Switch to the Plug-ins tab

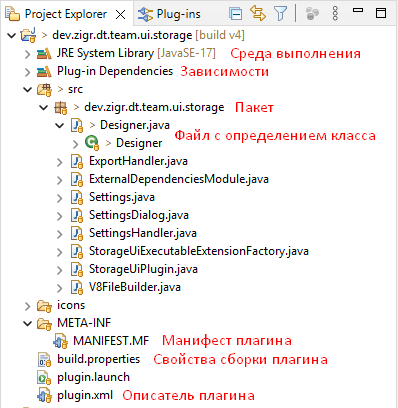(179, 14)
